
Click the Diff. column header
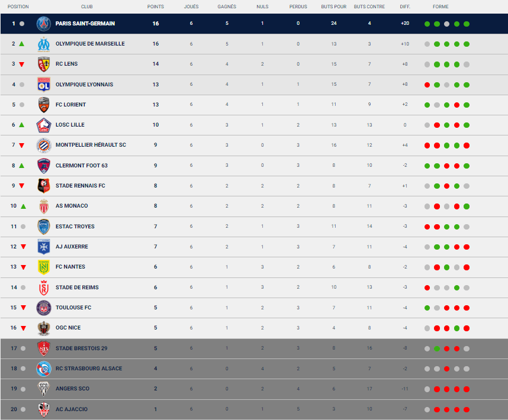(x=405, y=7)
